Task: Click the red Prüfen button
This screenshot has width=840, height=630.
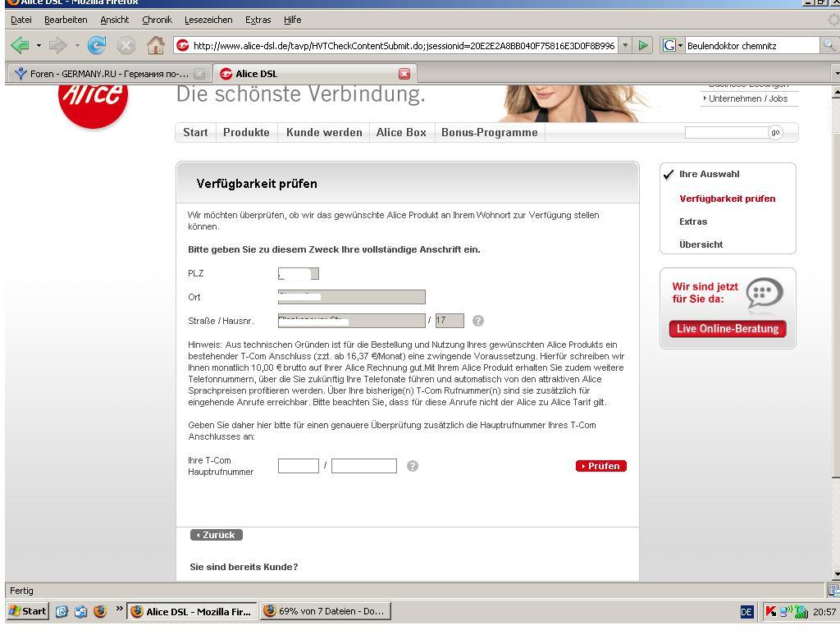Action: pos(601,466)
